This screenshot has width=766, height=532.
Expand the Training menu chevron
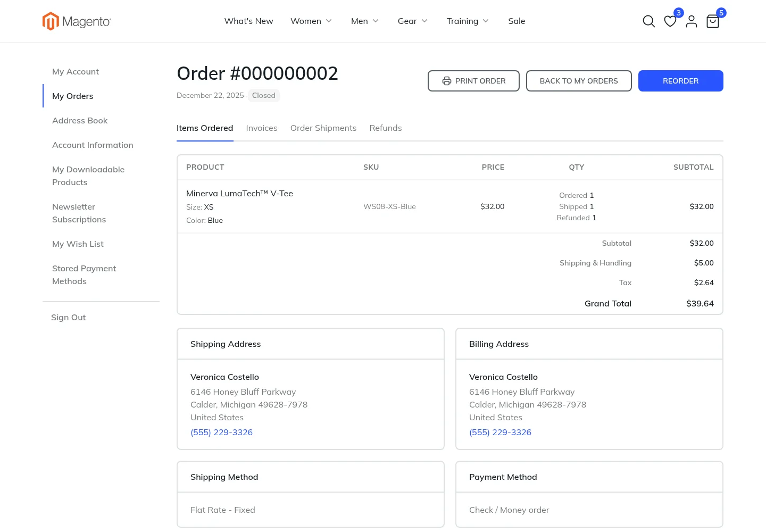[x=486, y=21]
